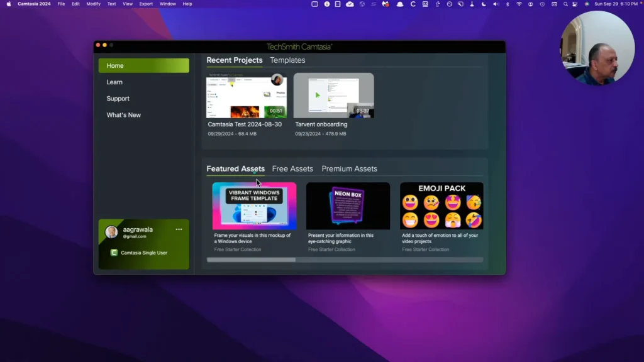Open What's New in the sidebar

(124, 115)
